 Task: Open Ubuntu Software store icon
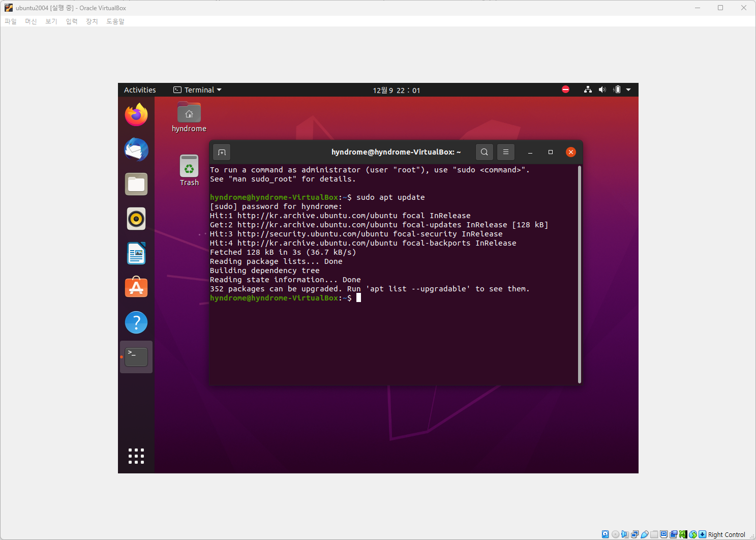136,288
